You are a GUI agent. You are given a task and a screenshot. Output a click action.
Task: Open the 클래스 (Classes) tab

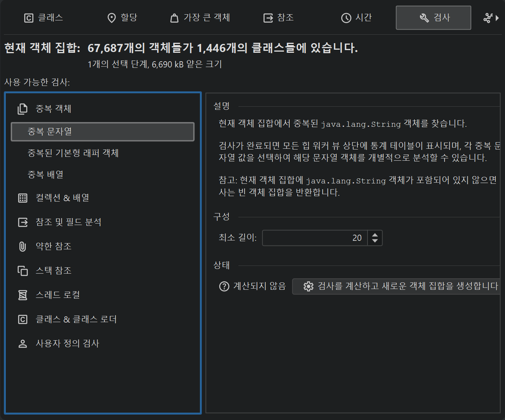[x=44, y=18]
